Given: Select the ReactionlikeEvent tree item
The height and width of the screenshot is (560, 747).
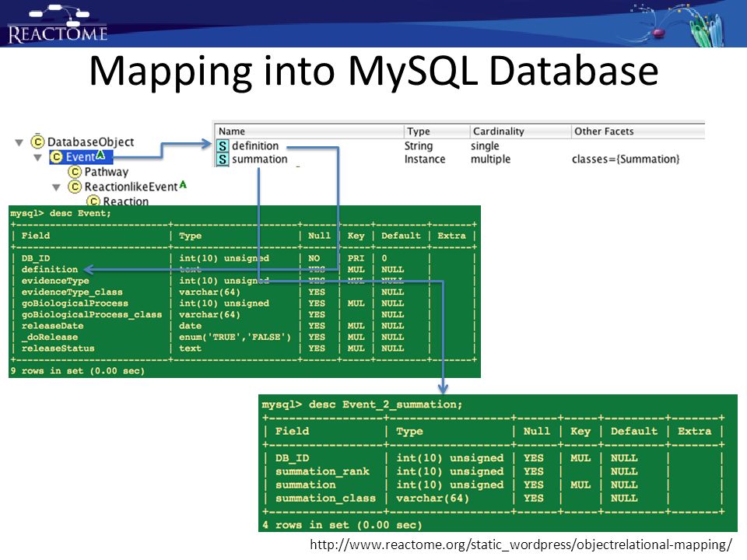Looking at the screenshot, I should point(131,187).
